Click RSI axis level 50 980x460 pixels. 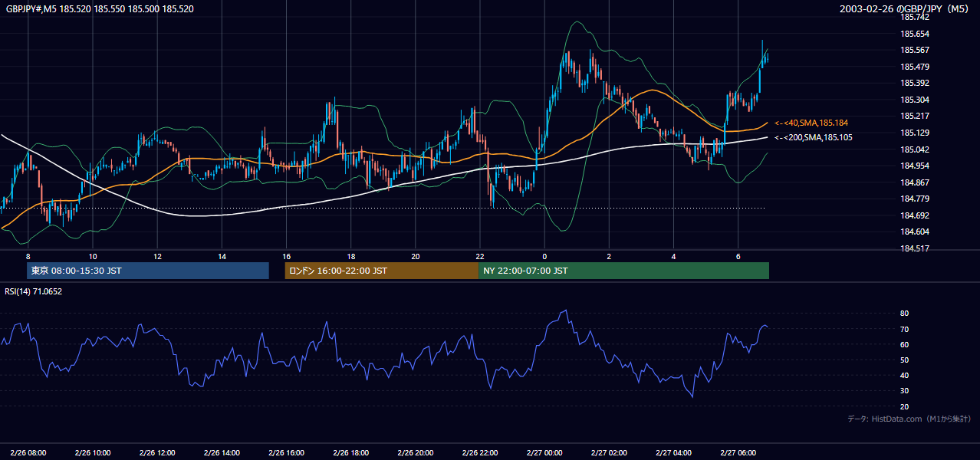point(904,360)
